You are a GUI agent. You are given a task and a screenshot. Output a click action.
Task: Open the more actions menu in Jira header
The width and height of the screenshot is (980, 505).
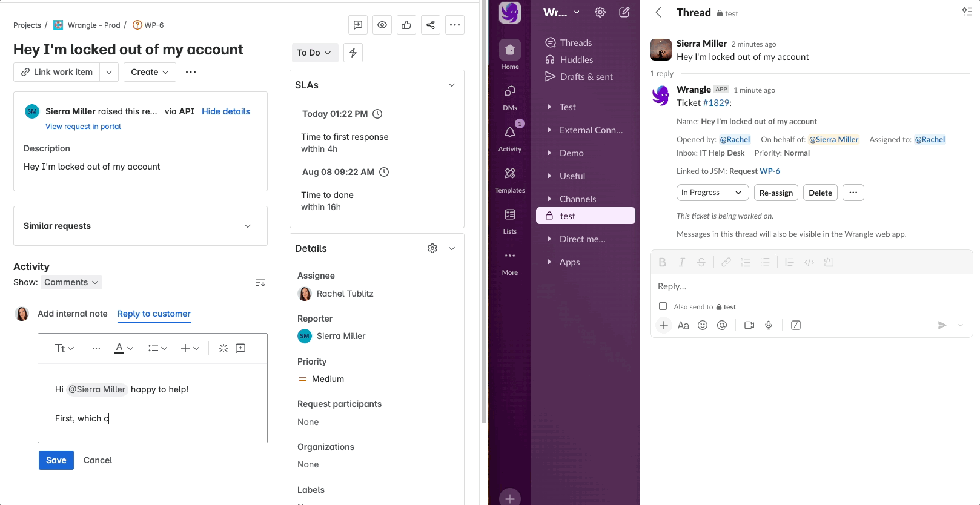coord(455,25)
